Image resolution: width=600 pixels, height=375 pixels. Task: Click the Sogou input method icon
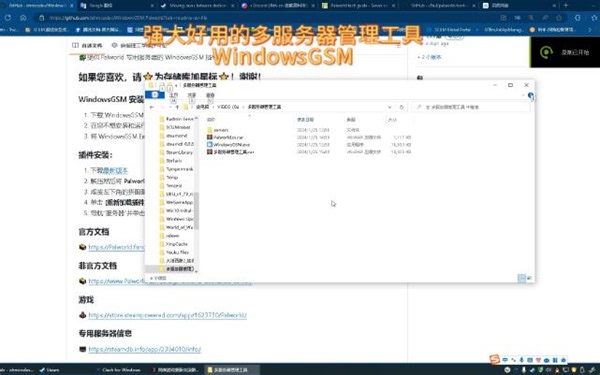point(495,360)
